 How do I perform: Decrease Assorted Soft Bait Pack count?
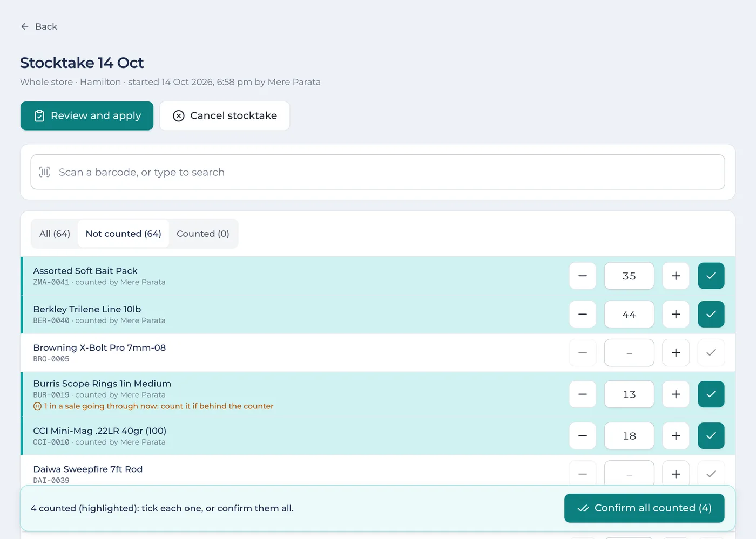coord(583,276)
